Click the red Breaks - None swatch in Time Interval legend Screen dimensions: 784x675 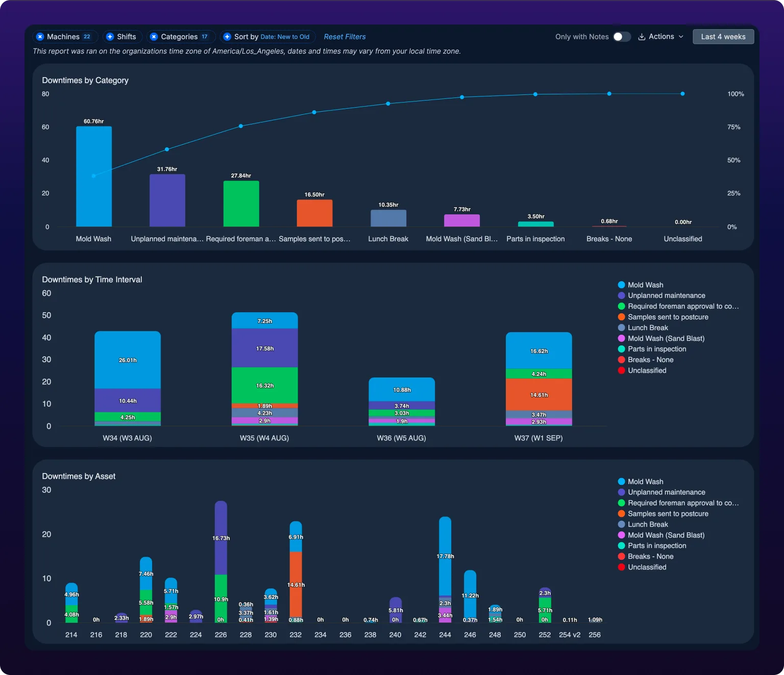621,360
